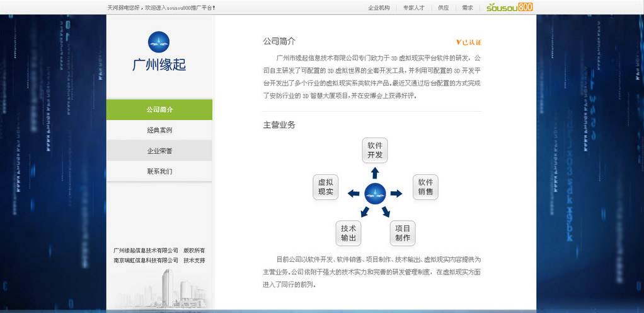The height and width of the screenshot is (313, 644).
Task: Click the 技术输出 box in diagram
Action: pos(348,233)
